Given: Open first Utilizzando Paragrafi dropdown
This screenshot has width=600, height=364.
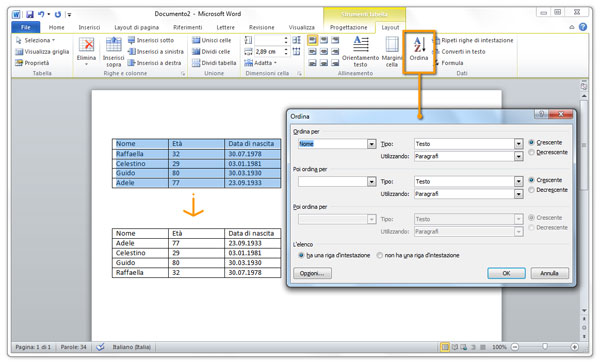Looking at the screenshot, I should (x=518, y=156).
